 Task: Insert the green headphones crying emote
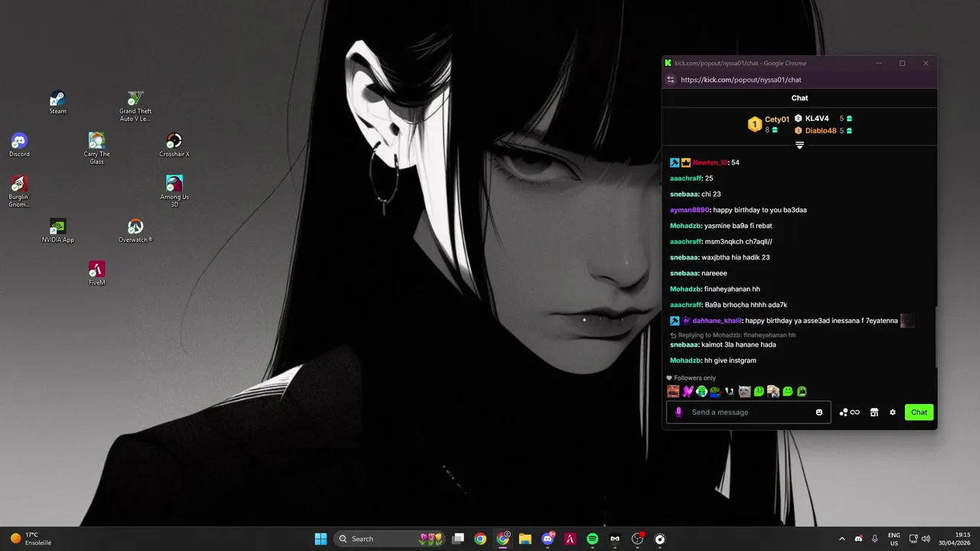701,391
